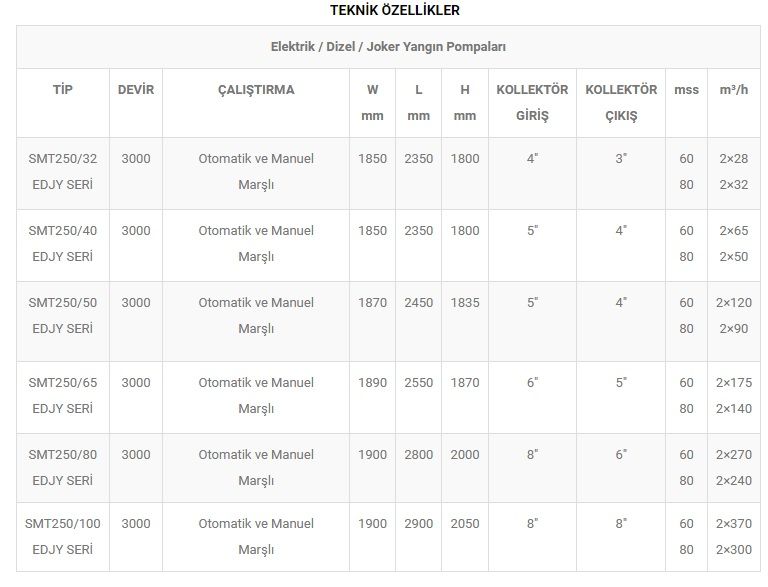768x587 pixels.
Task: Select the mss column header
Action: tap(686, 90)
